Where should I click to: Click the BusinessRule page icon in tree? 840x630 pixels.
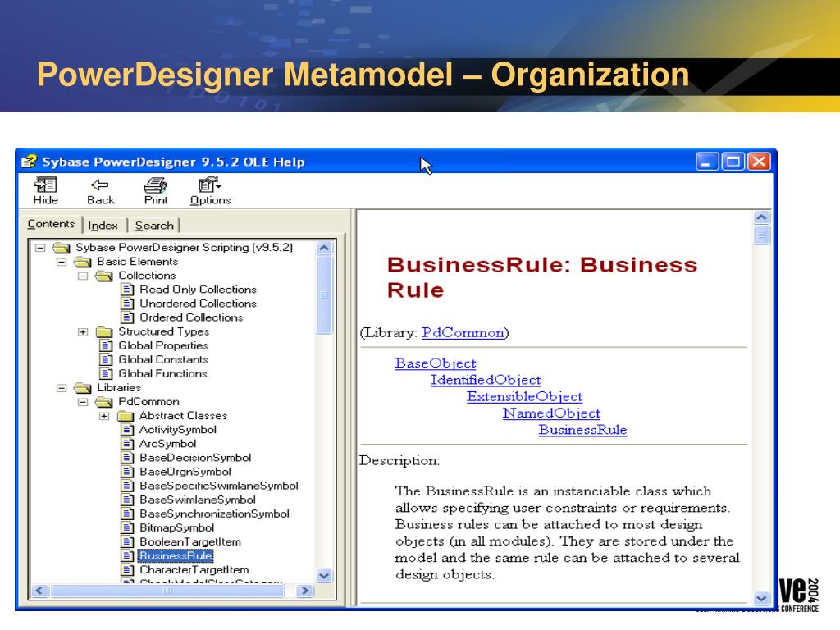(x=127, y=555)
